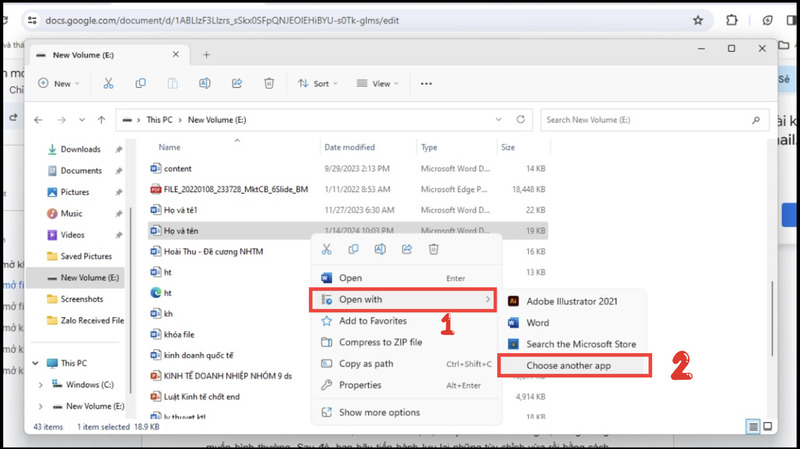Image resolution: width=800 pixels, height=449 pixels.
Task: Select Search the Microsoft Store
Action: [572, 344]
